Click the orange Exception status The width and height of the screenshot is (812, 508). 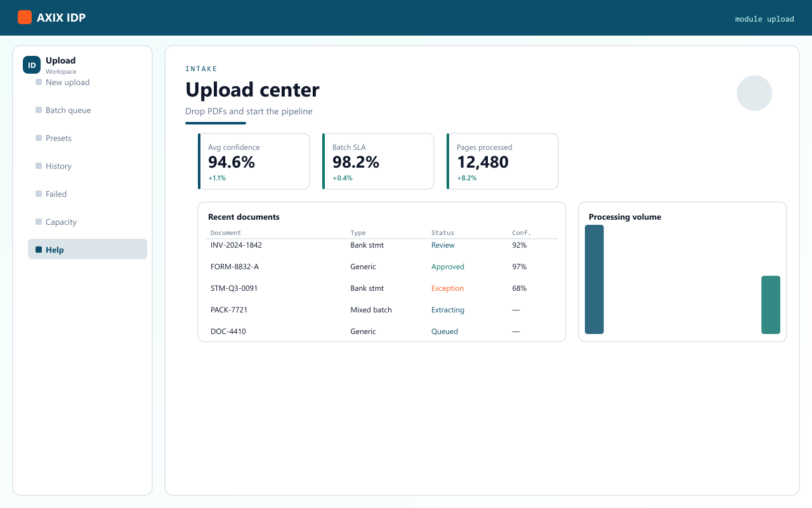click(447, 288)
